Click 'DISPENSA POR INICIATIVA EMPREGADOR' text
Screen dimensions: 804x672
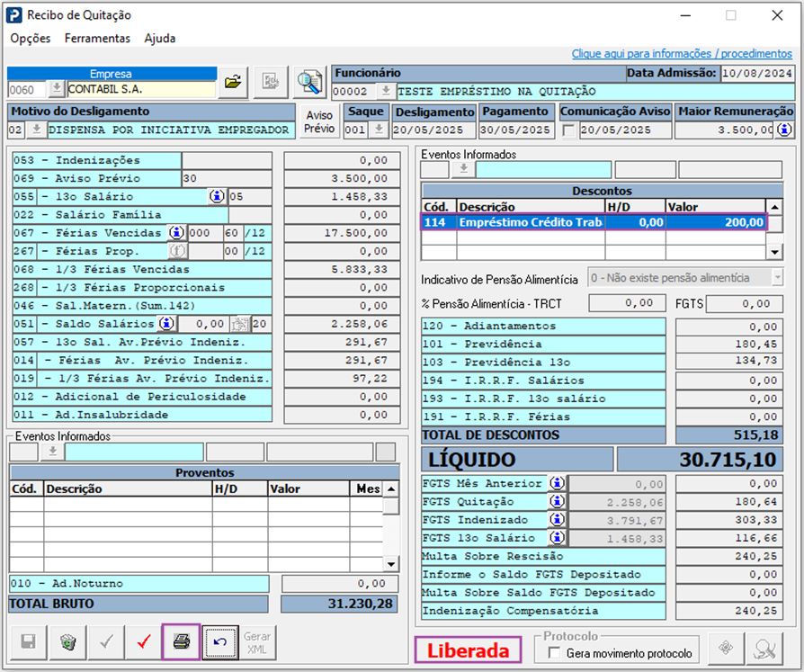[169, 130]
